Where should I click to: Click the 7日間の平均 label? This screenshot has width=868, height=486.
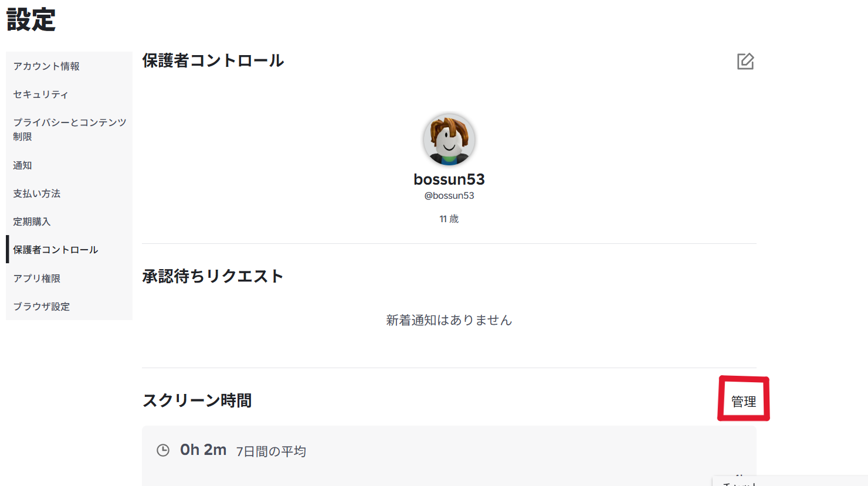(x=271, y=451)
